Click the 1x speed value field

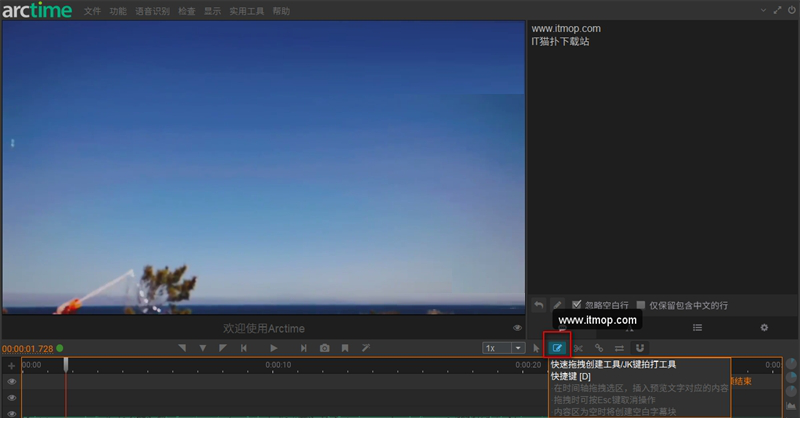click(497, 348)
